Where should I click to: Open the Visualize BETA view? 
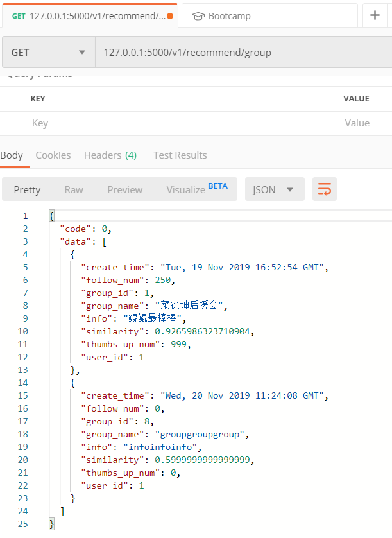point(196,189)
